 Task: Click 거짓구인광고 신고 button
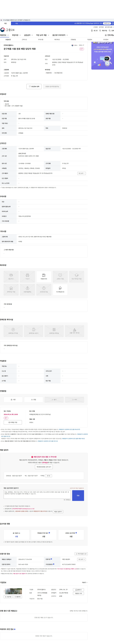click(x=81, y=554)
